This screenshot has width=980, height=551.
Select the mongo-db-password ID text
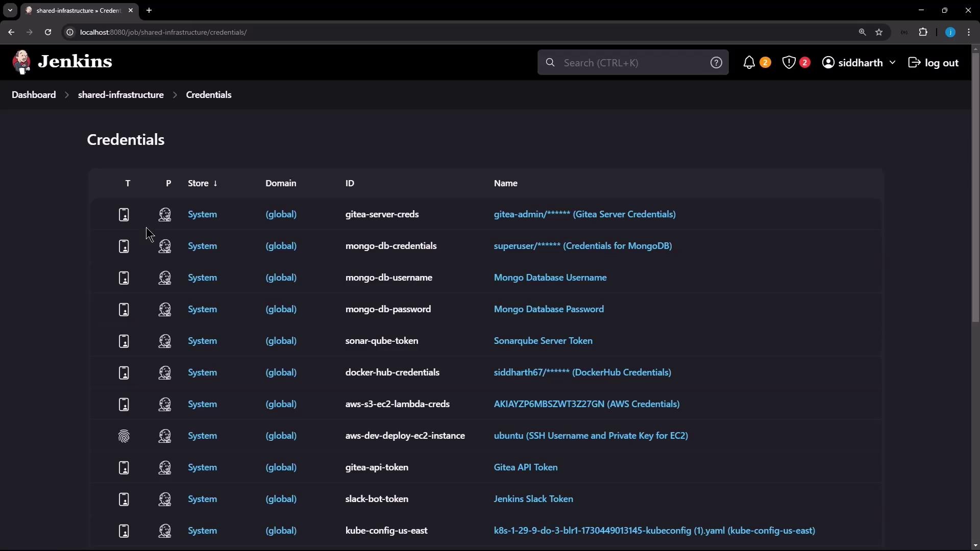click(x=388, y=309)
